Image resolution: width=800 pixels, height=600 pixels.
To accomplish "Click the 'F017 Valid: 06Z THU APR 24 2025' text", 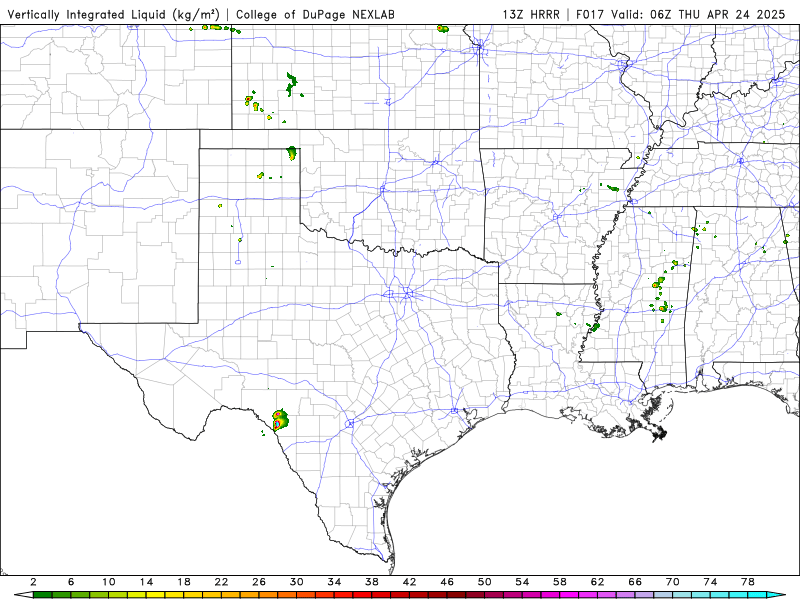I will coord(681,14).
